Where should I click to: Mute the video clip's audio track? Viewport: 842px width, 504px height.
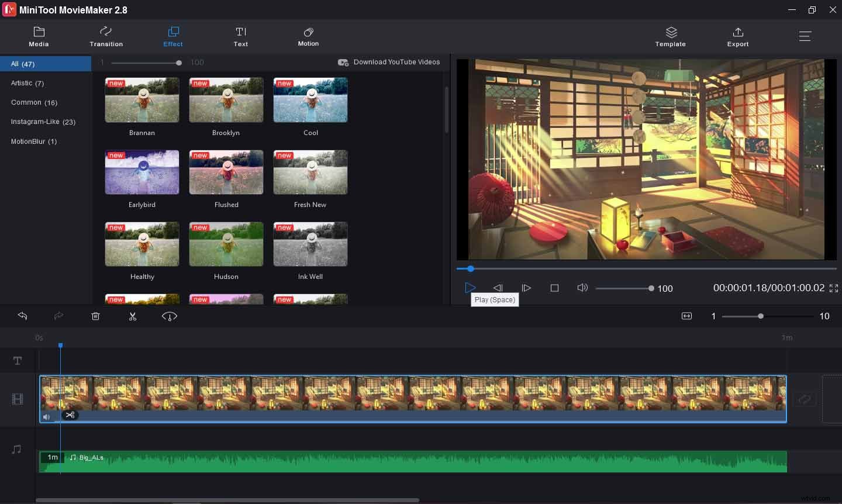46,417
